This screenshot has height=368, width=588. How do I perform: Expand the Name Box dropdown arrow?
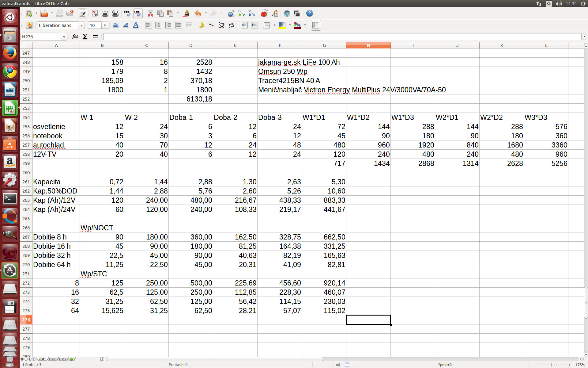pyautogui.click(x=64, y=37)
